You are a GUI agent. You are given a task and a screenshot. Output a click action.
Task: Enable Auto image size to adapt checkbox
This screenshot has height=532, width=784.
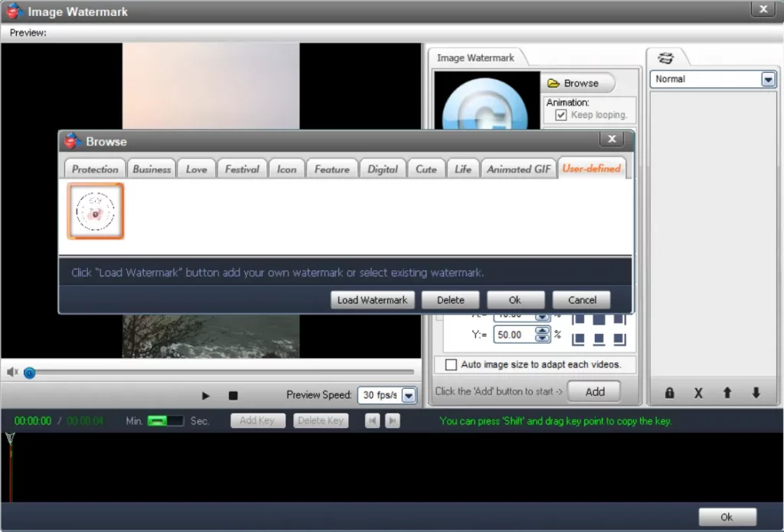pyautogui.click(x=451, y=364)
